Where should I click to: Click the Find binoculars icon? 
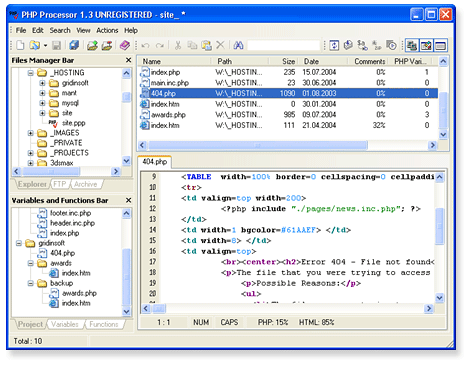click(x=238, y=45)
